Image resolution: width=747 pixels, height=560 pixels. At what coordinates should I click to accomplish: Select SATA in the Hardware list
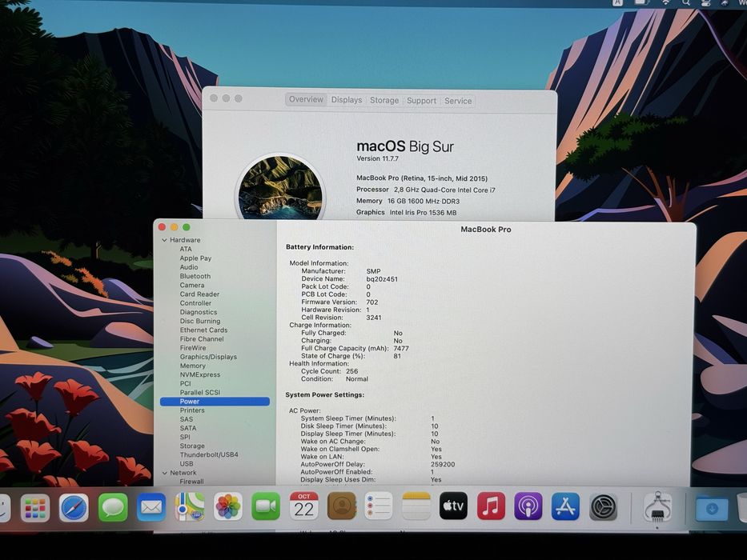click(188, 428)
